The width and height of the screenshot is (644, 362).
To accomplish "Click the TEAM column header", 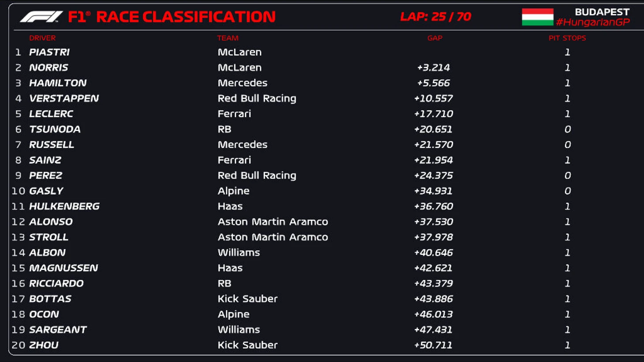I will (x=228, y=38).
